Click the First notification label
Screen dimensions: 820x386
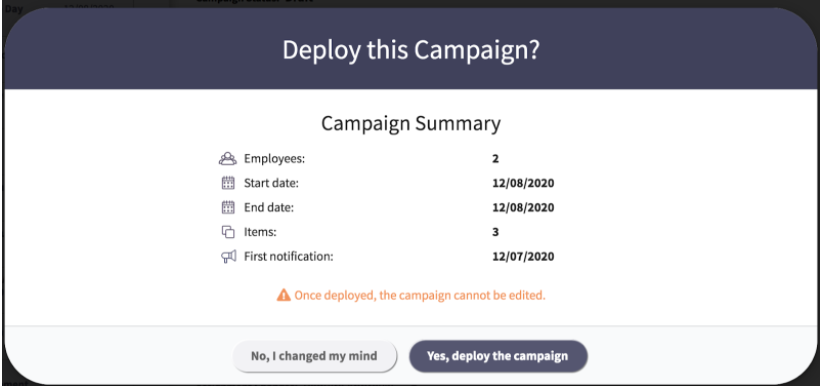tap(289, 257)
